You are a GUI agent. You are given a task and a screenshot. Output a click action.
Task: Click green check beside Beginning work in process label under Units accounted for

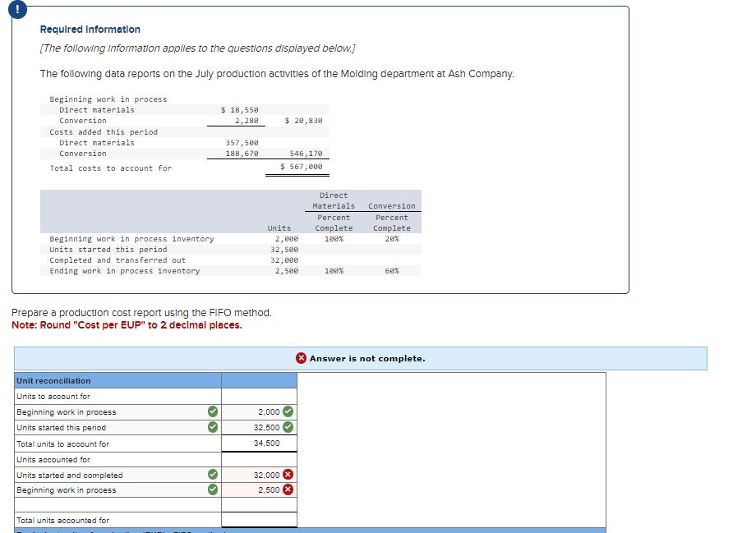pyautogui.click(x=213, y=489)
